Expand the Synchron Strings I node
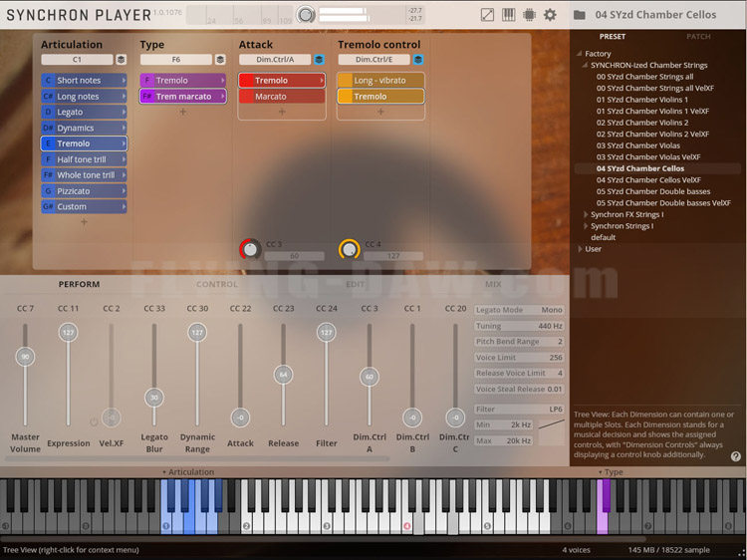This screenshot has width=747, height=560. (x=586, y=226)
